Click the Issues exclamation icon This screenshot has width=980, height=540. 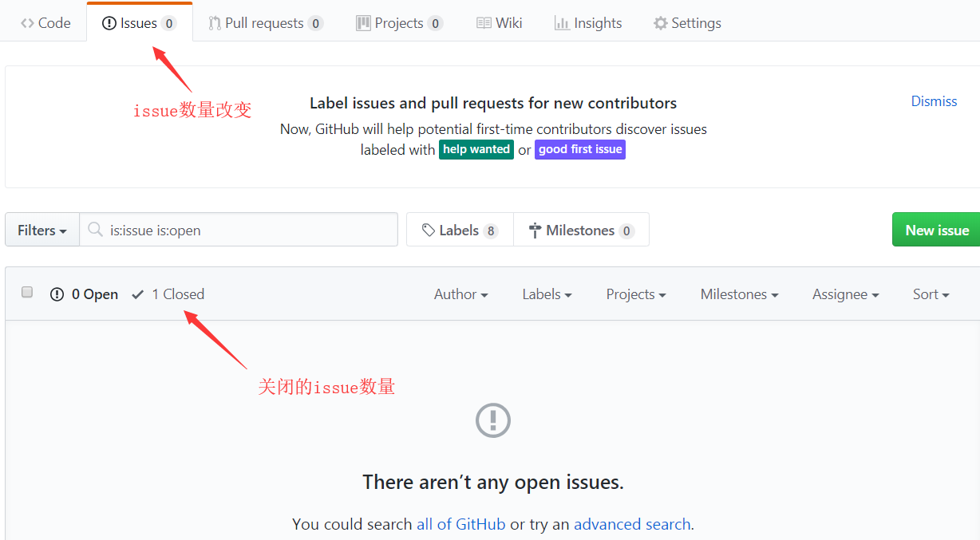point(109,23)
